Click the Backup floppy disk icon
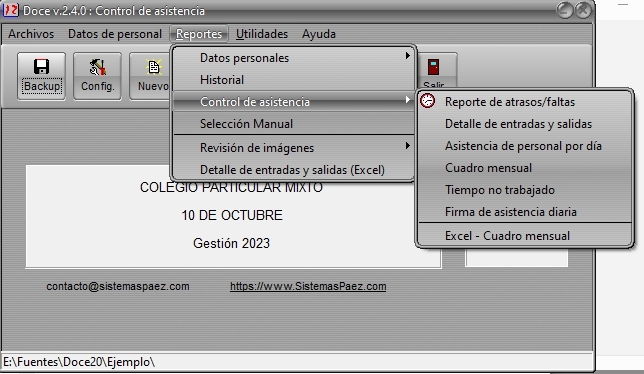Image resolution: width=644 pixels, height=374 pixels. [41, 67]
